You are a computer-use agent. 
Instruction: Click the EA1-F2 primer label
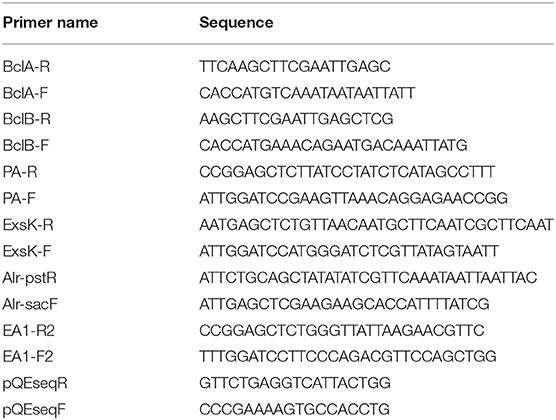click(x=28, y=356)
